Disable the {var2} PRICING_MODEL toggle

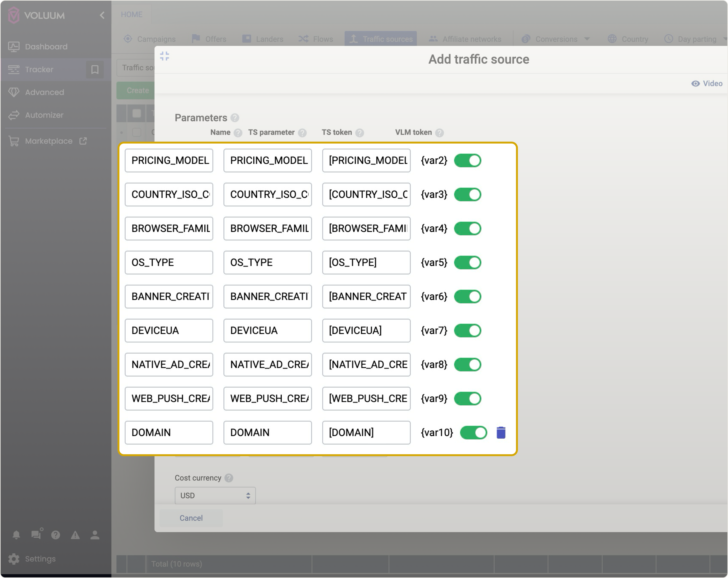[467, 161]
